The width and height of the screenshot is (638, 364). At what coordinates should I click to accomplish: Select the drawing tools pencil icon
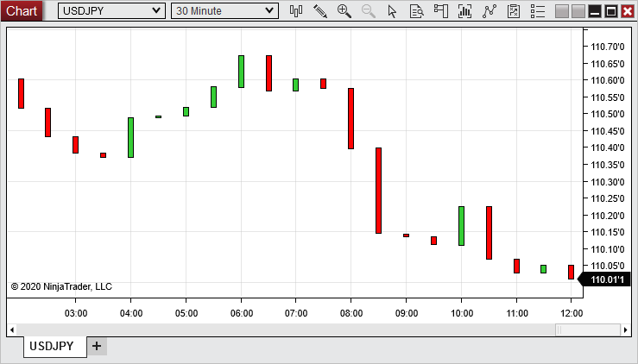320,11
